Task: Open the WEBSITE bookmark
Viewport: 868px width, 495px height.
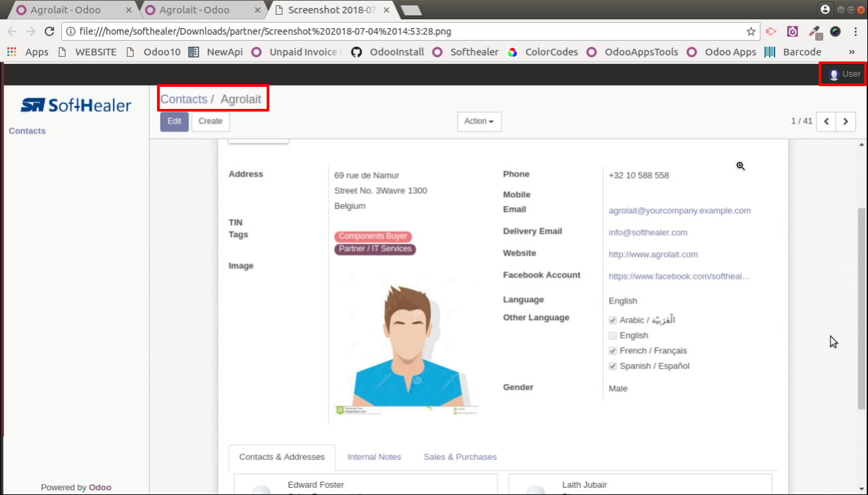Action: pyautogui.click(x=88, y=51)
